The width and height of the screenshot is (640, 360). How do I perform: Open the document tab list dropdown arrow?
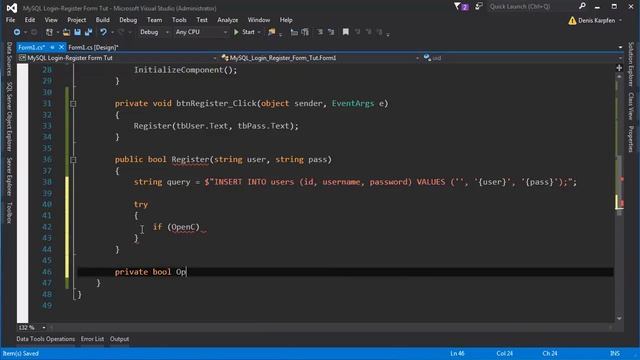tap(620, 47)
